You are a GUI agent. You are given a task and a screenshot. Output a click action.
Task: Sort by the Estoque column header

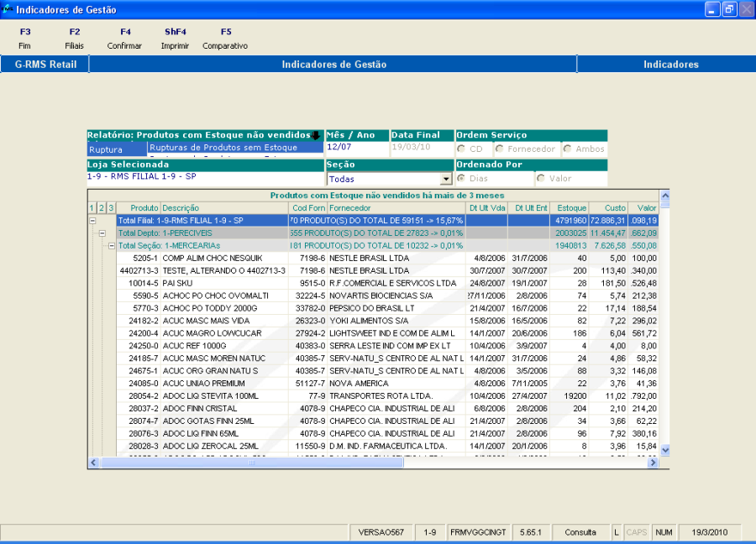coord(572,207)
